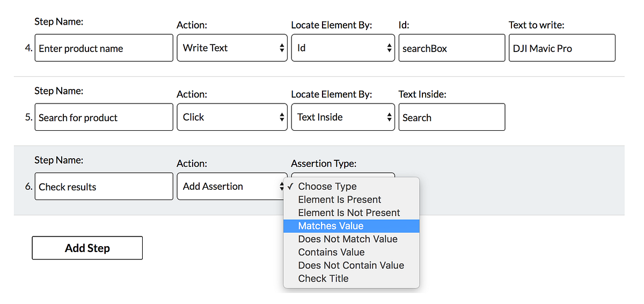Focus the 'Enter product name' step field
Screen dimensions: 644x304
(x=104, y=48)
